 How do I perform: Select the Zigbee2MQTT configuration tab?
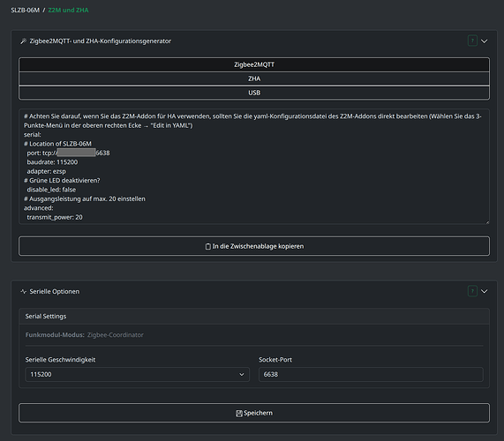click(x=254, y=64)
